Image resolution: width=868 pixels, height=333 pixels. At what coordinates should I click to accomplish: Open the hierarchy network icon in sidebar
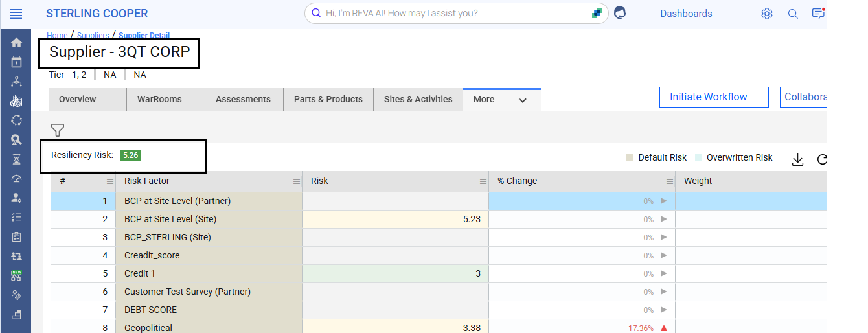click(x=16, y=82)
